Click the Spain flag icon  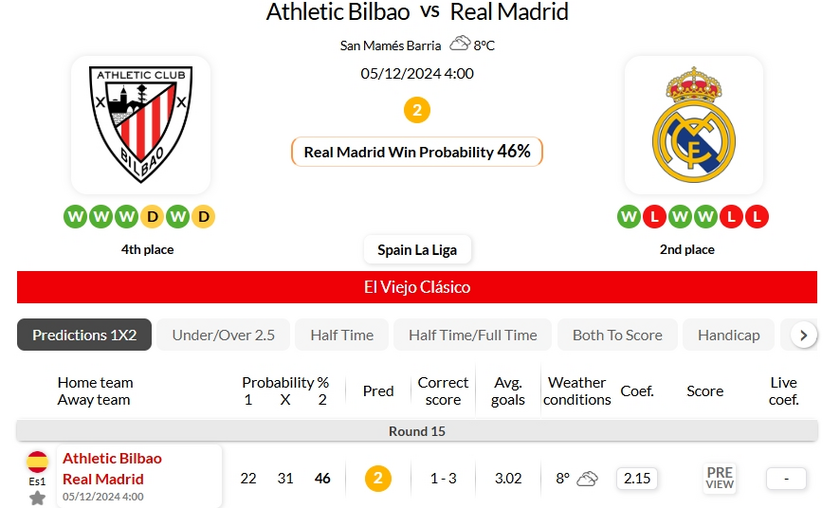[x=37, y=461]
